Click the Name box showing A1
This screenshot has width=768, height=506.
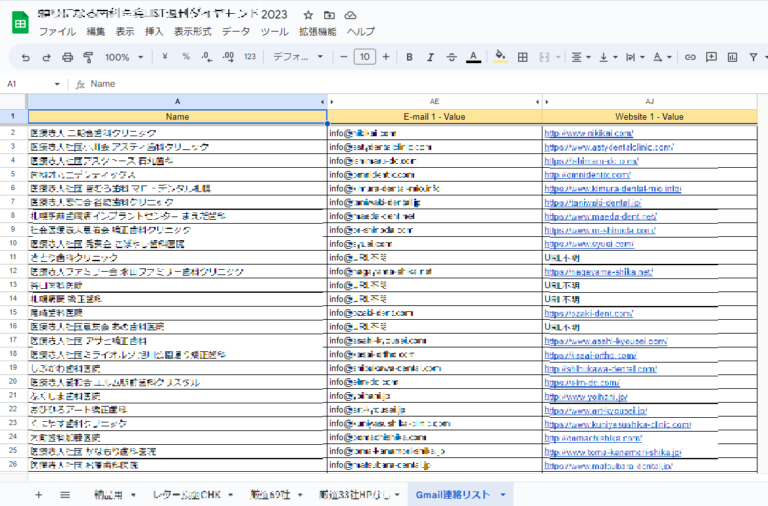(30, 84)
